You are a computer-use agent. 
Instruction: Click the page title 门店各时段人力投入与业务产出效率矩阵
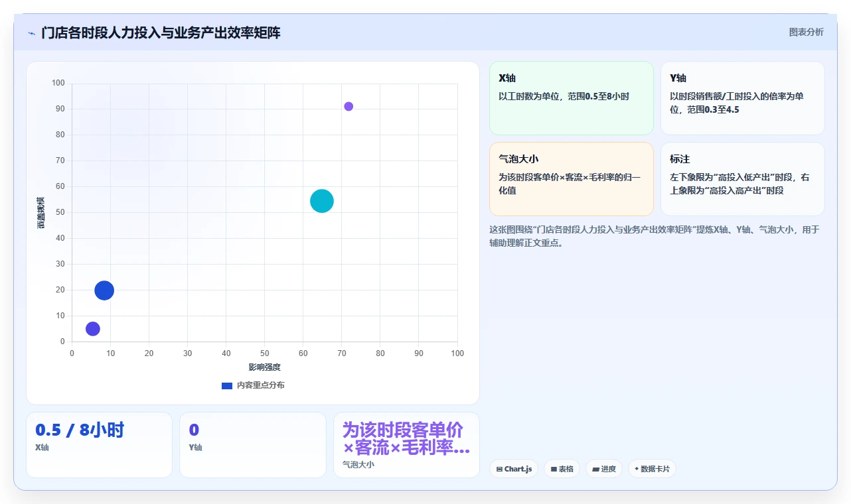pos(161,32)
